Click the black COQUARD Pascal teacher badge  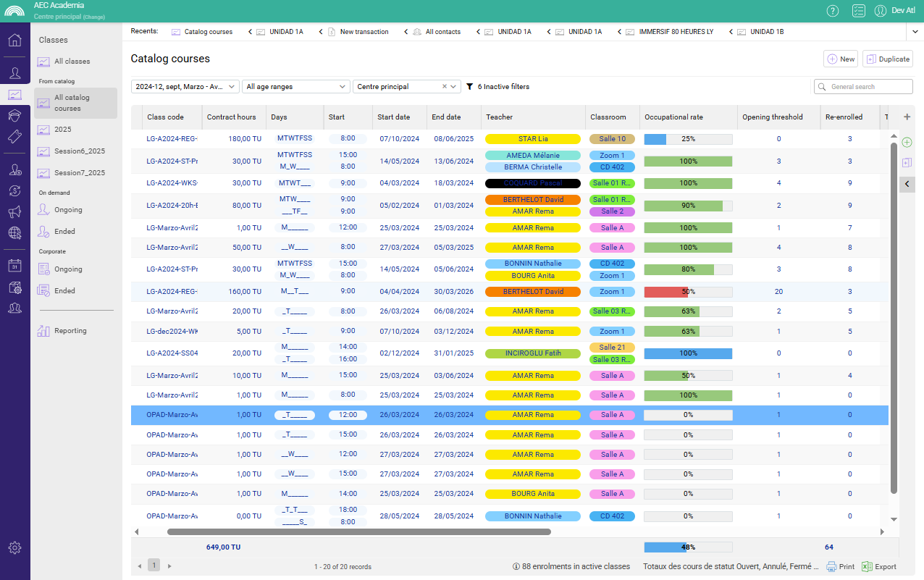(533, 183)
